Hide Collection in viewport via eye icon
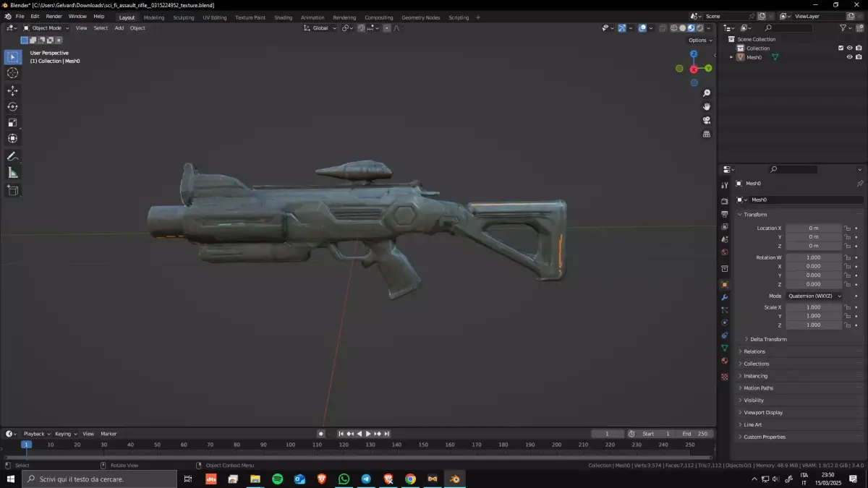The image size is (868, 488). (x=849, y=48)
